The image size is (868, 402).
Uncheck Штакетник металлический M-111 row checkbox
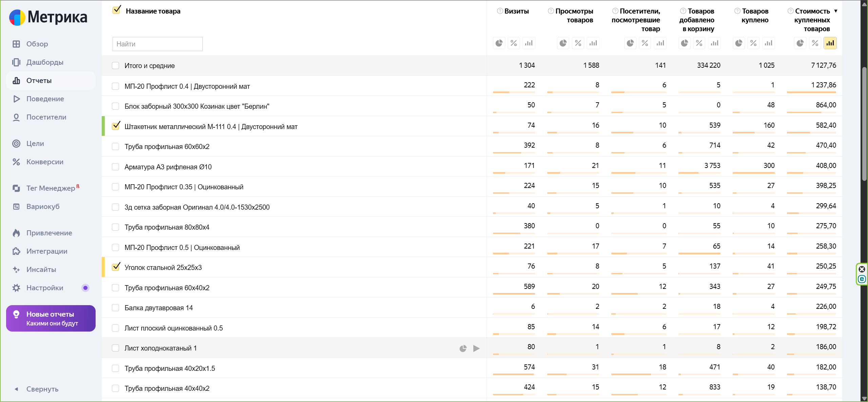[116, 126]
